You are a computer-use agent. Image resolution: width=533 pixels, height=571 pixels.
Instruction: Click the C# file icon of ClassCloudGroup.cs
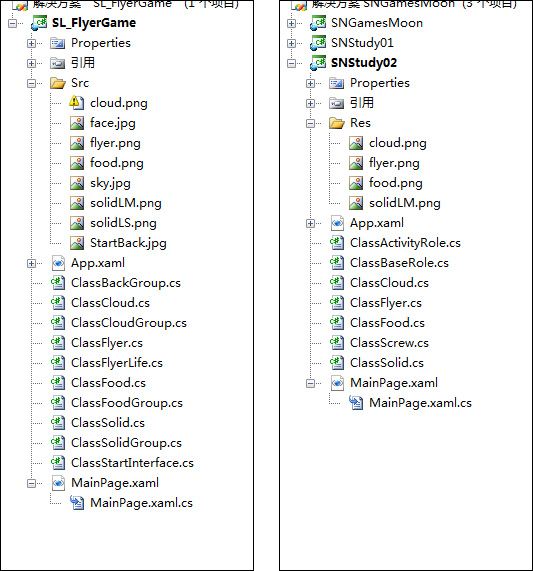click(58, 323)
